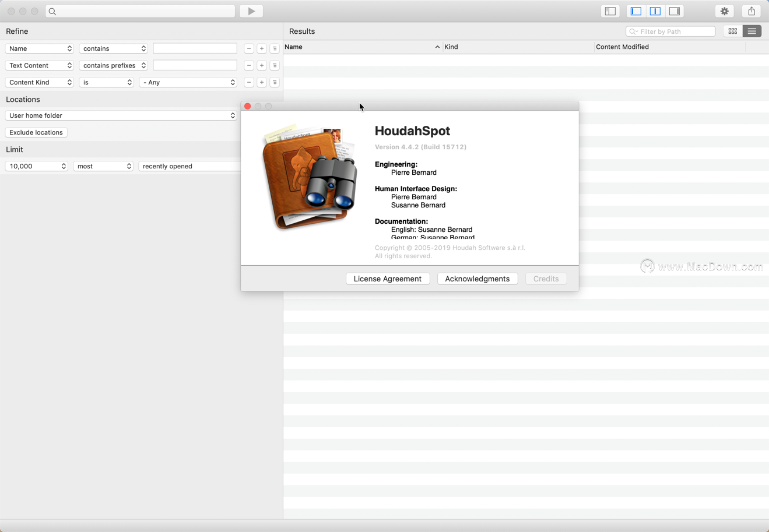Sort results by Kind column
The height and width of the screenshot is (532, 769).
518,47
